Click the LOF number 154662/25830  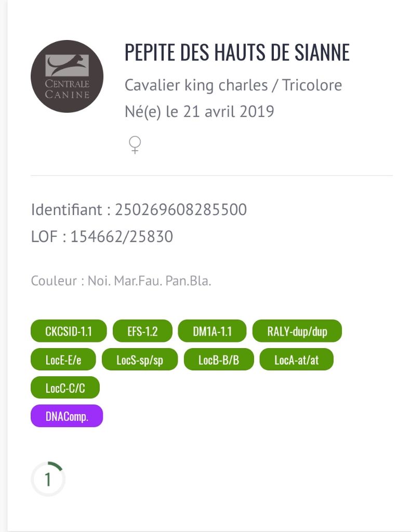122,237
